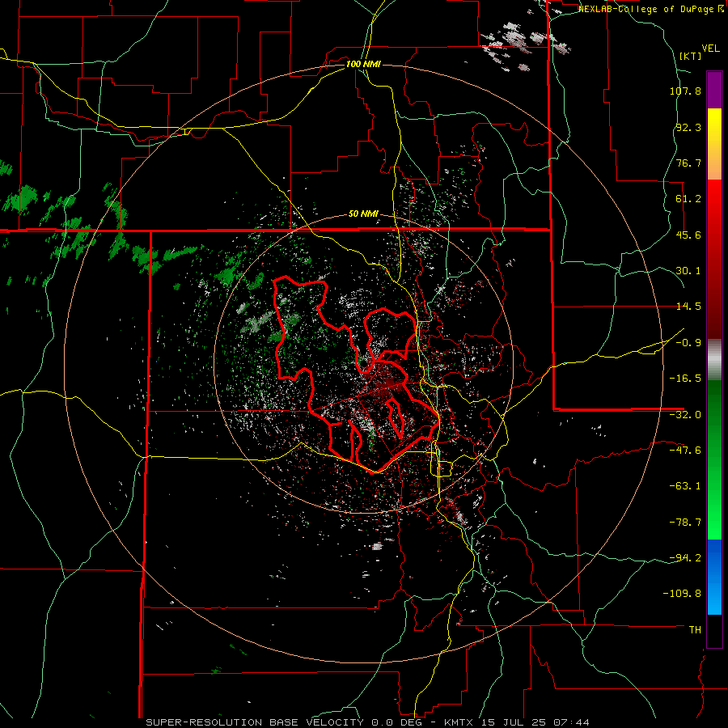Click the KMTX radar site identifier

459,722
